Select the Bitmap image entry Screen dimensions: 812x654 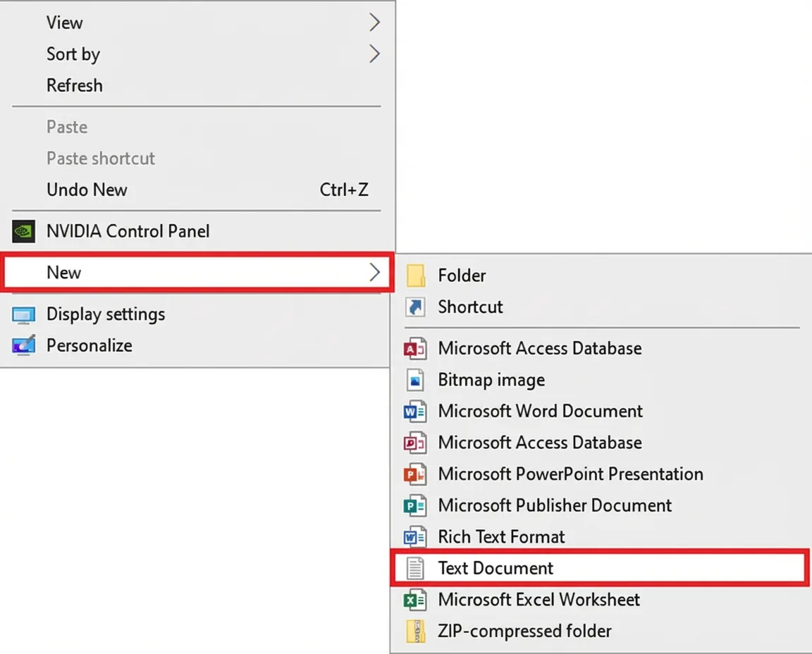[x=599, y=380]
